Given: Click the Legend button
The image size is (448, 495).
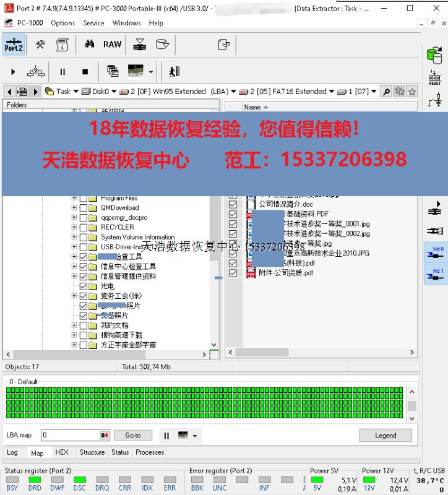Looking at the screenshot, I should tap(385, 436).
